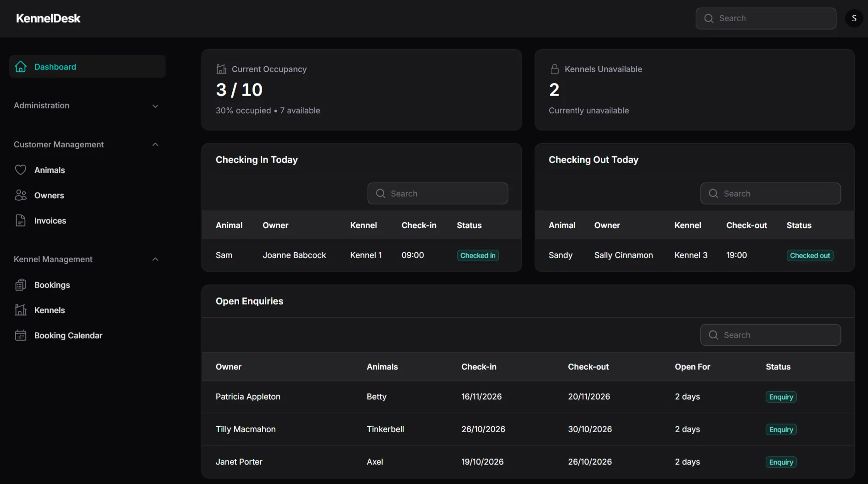
Task: Click the Current Occupancy card icon
Action: click(x=221, y=69)
